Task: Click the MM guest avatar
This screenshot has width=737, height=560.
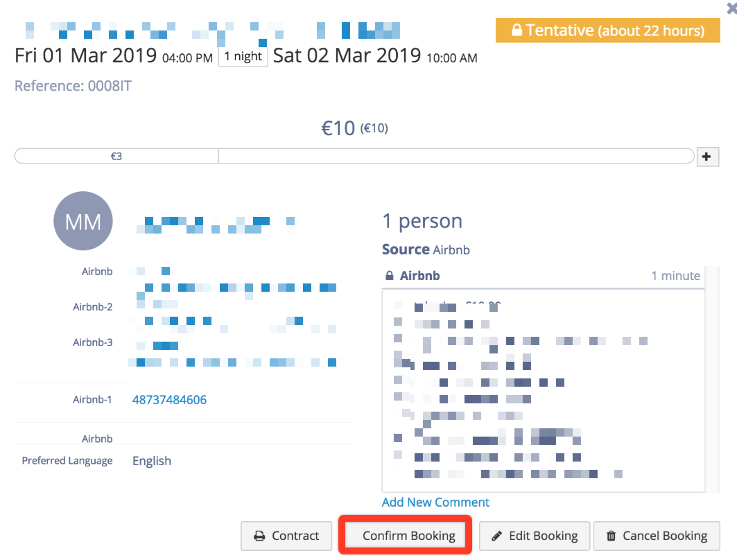Action: [83, 221]
